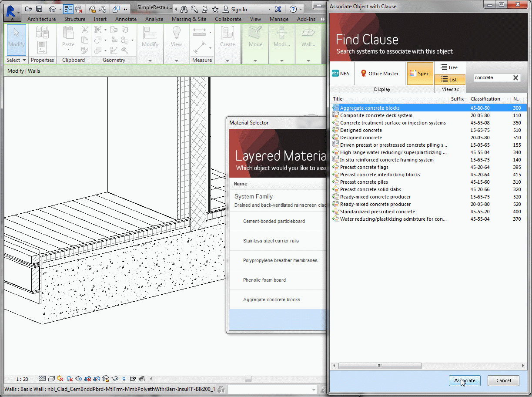Viewport: 532px width, 397px height.
Task: Open the Sign In dropdown arrow
Action: pos(269,10)
